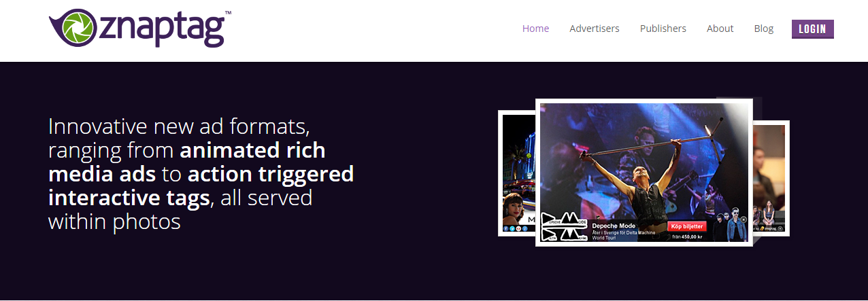Click the purple LOGIN button

pos(813,29)
